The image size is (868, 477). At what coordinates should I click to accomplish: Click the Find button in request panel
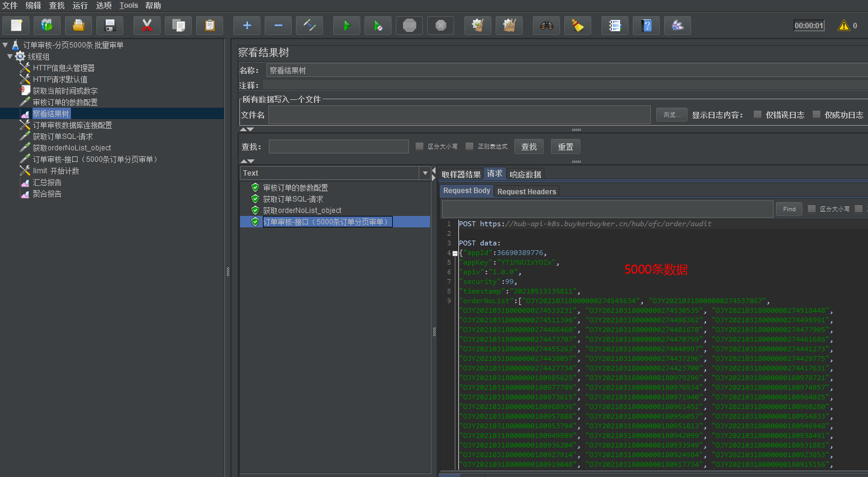point(789,209)
